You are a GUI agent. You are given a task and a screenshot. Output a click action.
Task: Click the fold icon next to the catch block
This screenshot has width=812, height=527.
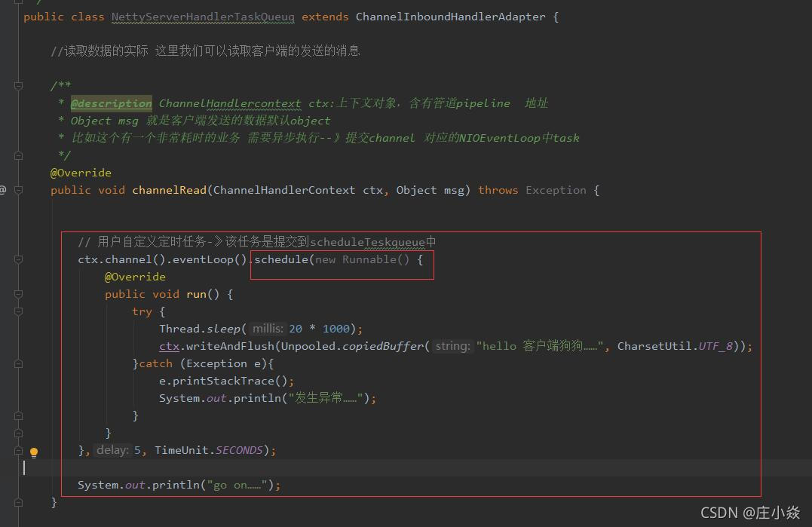pos(18,363)
